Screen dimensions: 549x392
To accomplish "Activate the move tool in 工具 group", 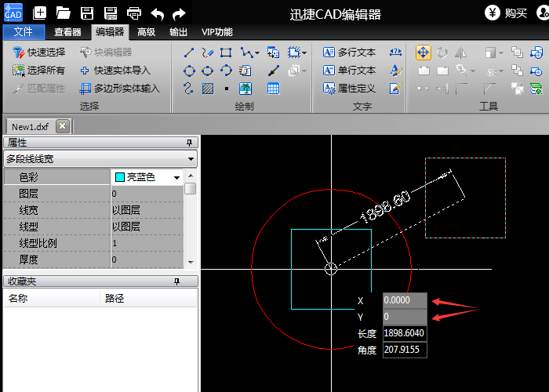I will [423, 53].
